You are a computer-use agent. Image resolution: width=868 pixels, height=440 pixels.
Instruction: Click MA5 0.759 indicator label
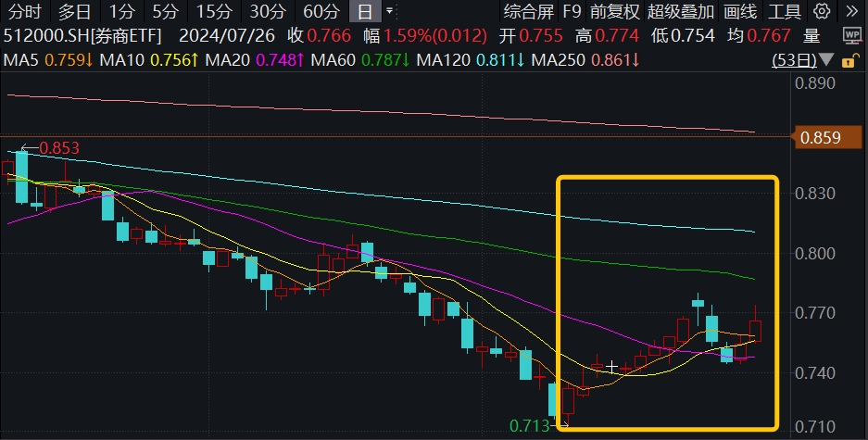48,60
